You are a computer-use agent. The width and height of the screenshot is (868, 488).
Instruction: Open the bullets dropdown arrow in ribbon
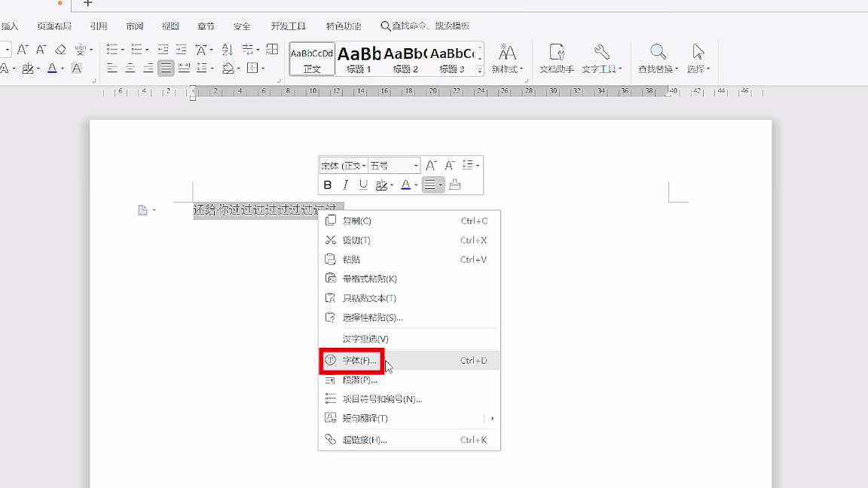(x=122, y=50)
